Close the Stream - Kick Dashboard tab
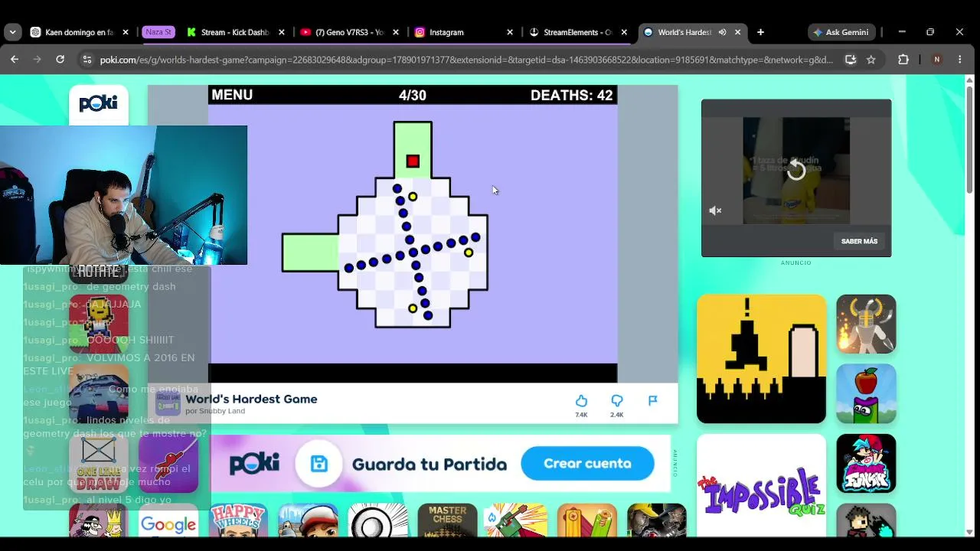This screenshot has height=551, width=980. [282, 32]
